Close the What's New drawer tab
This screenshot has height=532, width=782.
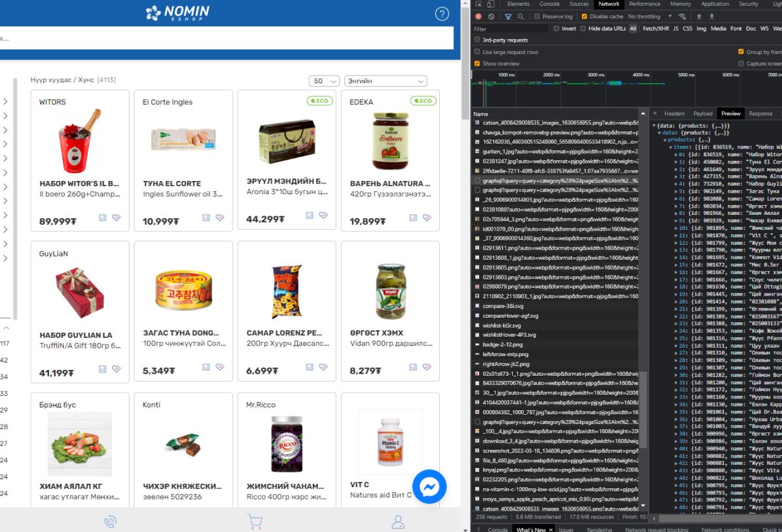(551, 529)
